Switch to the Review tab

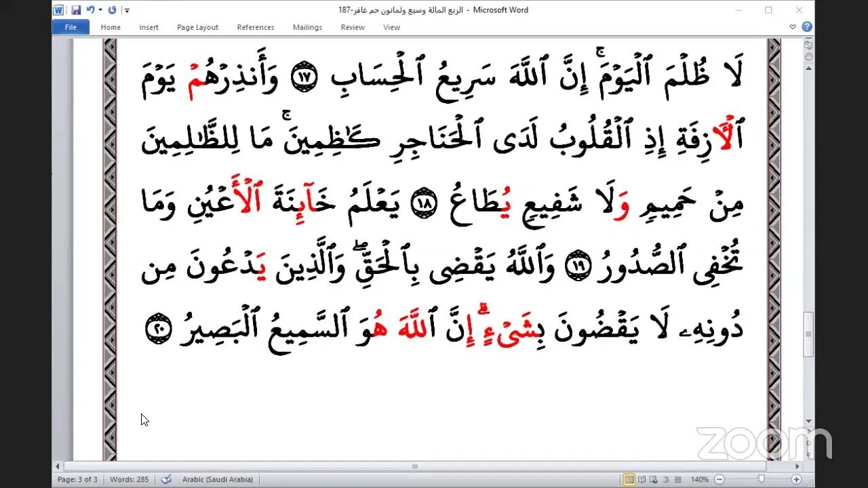point(353,27)
